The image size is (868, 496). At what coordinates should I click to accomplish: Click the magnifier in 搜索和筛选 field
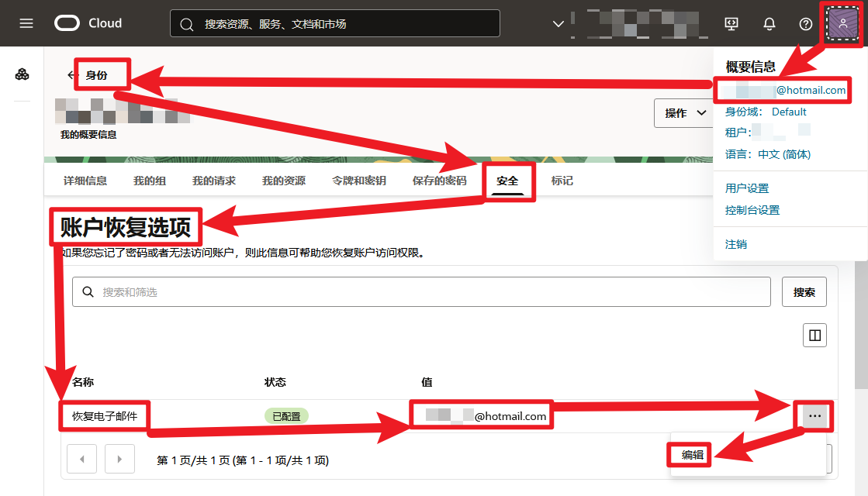[88, 291]
